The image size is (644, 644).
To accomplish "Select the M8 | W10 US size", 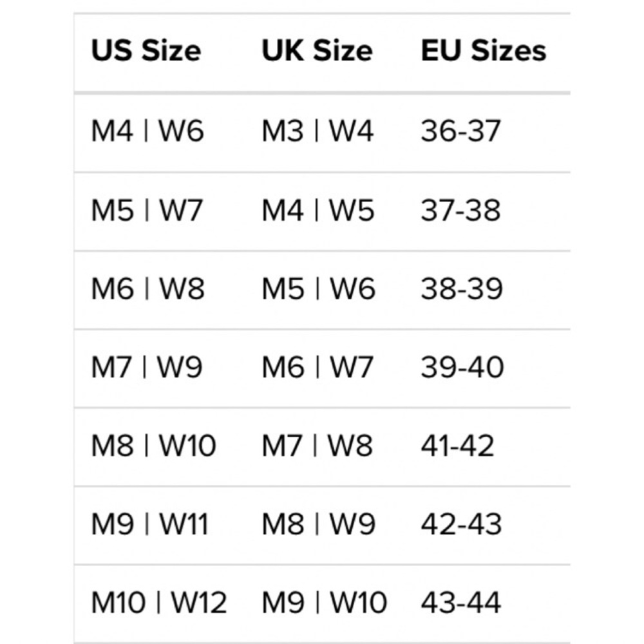I will tap(154, 446).
